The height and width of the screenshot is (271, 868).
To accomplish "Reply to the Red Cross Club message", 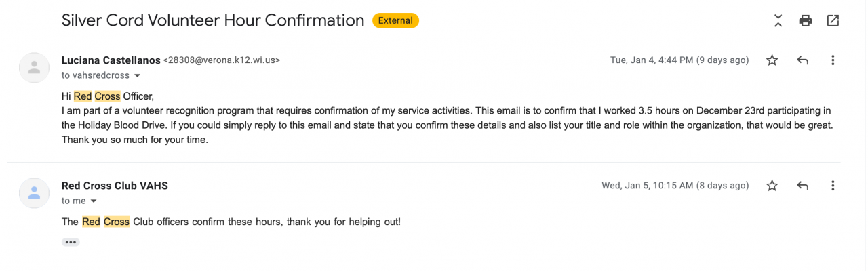I will [x=802, y=186].
